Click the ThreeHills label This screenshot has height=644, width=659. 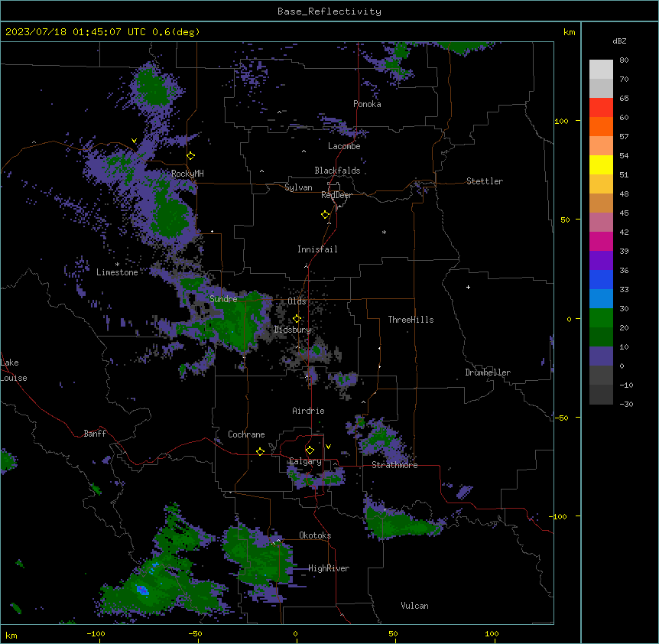click(411, 320)
